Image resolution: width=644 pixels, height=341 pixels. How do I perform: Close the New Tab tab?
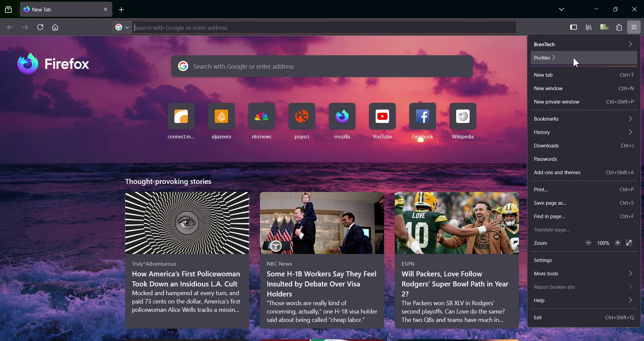coord(106,10)
